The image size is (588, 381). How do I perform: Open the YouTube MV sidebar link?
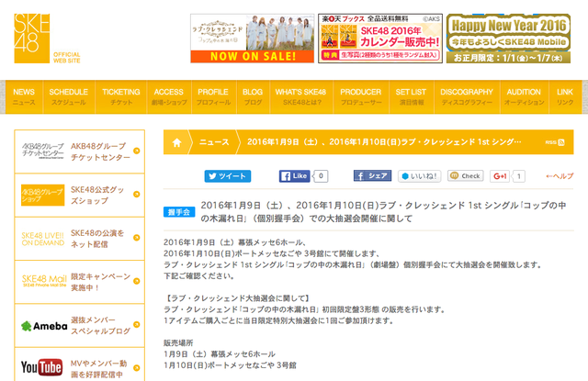click(x=80, y=364)
